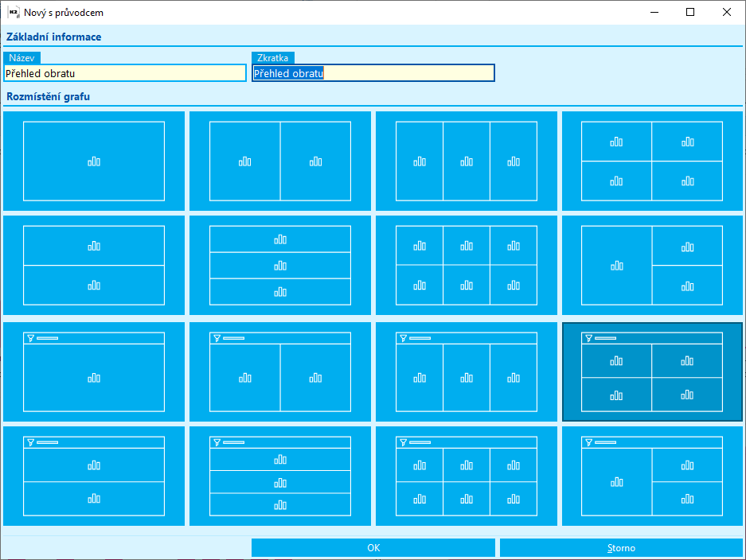Choose the six-chart grid layout with filter bar

(x=467, y=476)
